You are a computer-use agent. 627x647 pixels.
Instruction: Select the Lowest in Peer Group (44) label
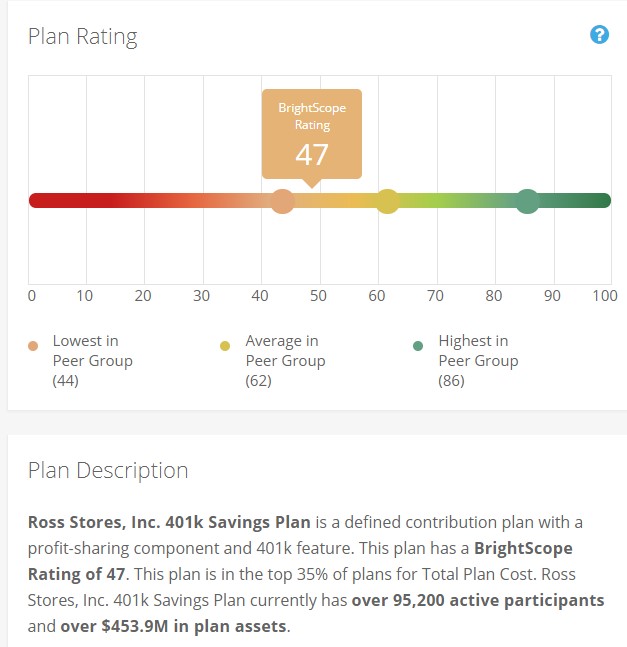coord(92,360)
